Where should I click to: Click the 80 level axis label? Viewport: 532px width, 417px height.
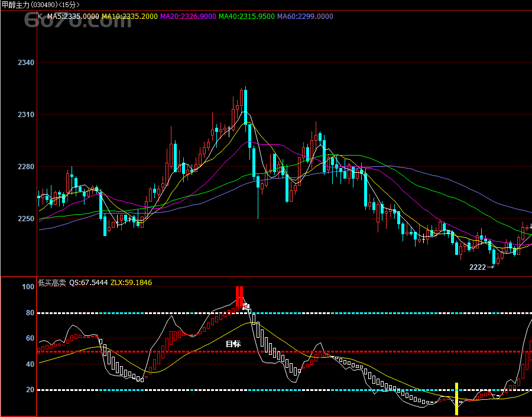pos(29,313)
